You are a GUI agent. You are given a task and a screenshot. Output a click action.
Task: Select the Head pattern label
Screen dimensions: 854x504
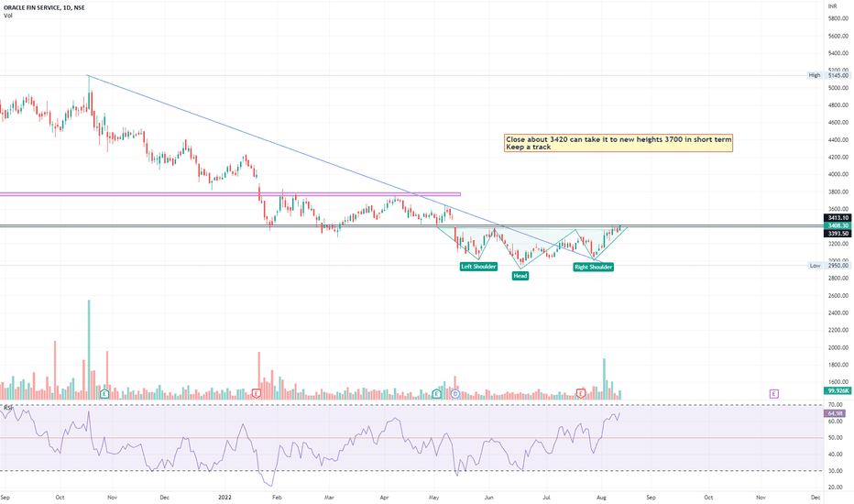tap(520, 276)
